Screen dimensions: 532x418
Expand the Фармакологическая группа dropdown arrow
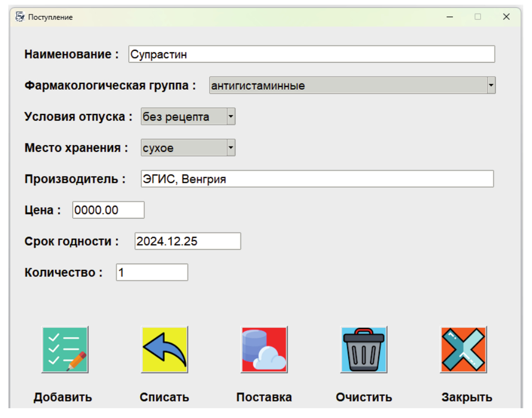(491, 85)
